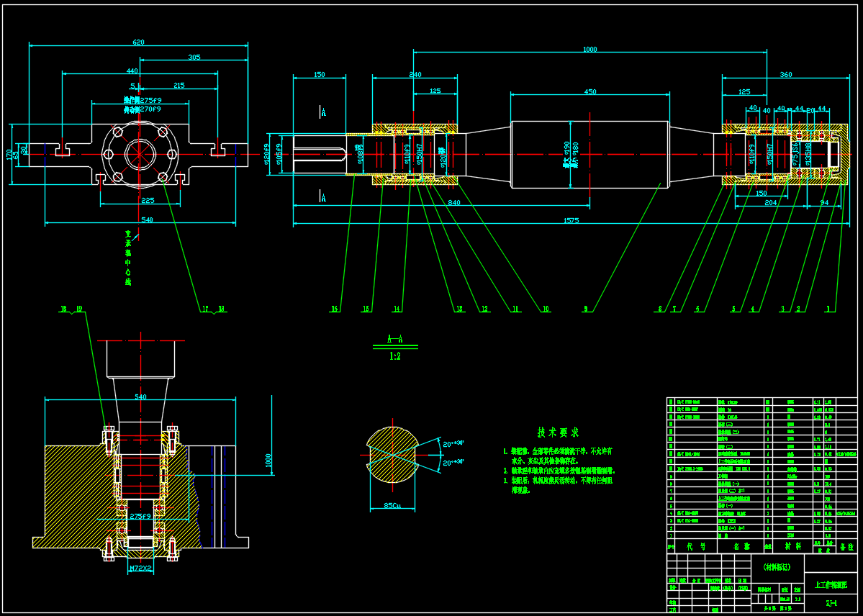Select the center bore of the bolt flange
This screenshot has width=863, height=616.
tap(138, 154)
